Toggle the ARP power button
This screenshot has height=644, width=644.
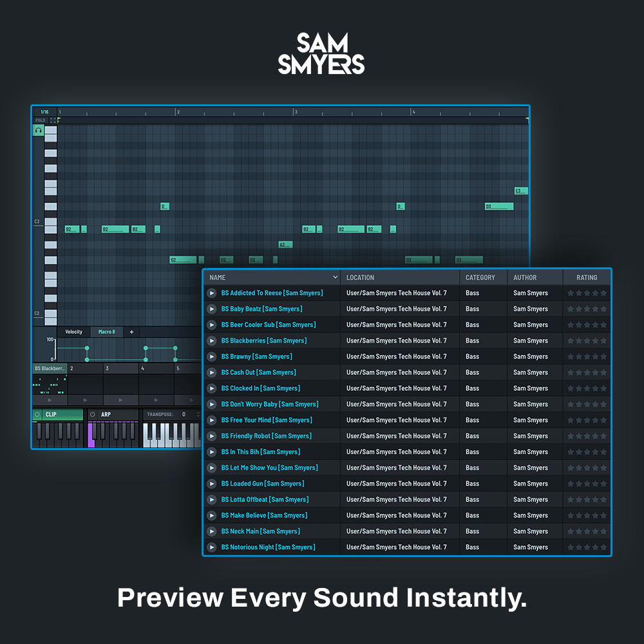pos(92,414)
